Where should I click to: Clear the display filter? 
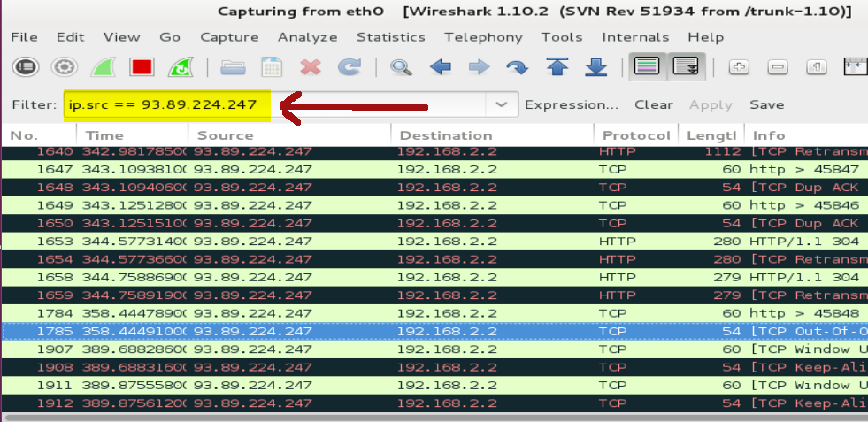click(x=653, y=104)
